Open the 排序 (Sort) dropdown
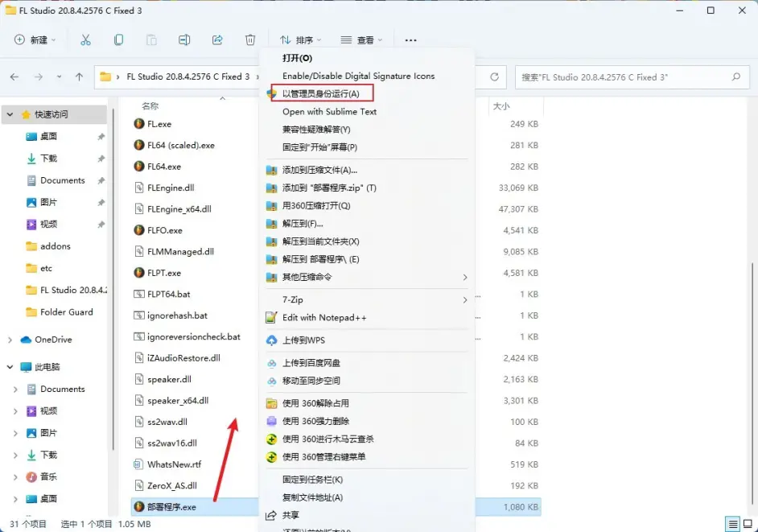This screenshot has height=532, width=758. pyautogui.click(x=303, y=39)
